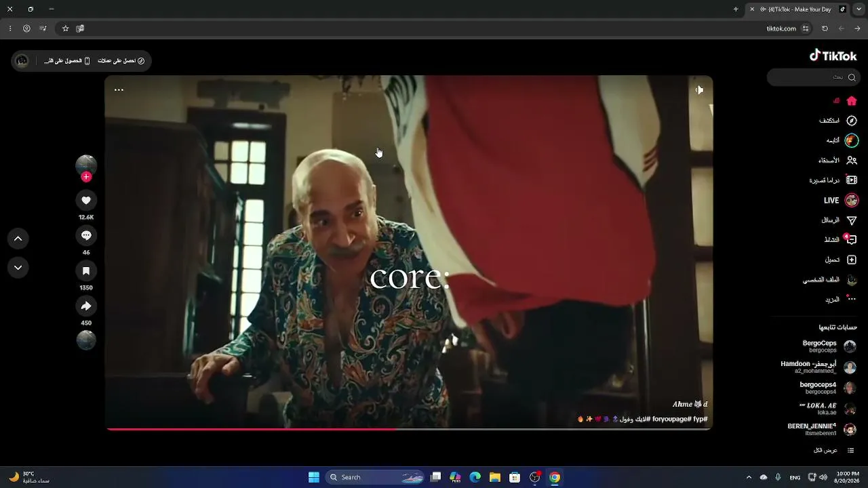Viewport: 868px width, 488px height.
Task: Select the TikTok - Make Your Day tab
Action: coord(798,9)
